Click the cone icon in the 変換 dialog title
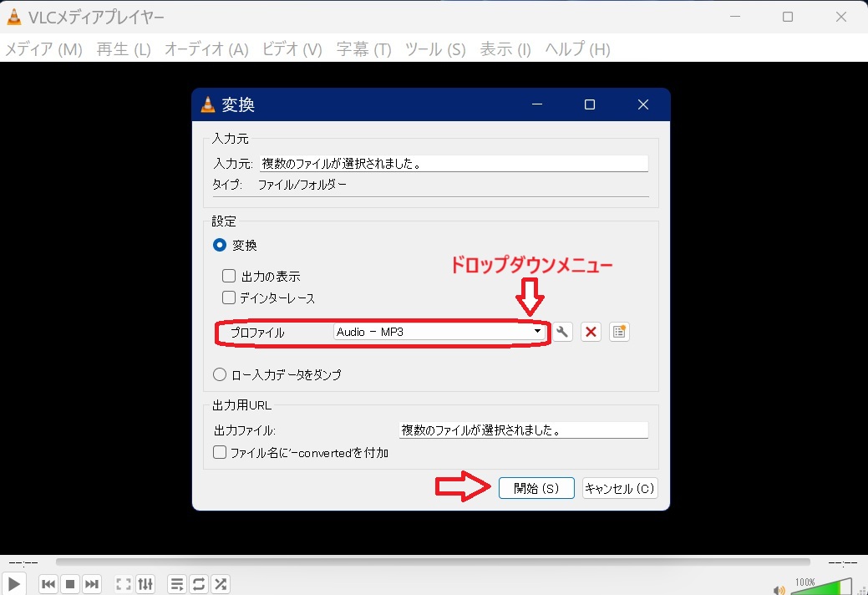This screenshot has height=595, width=868. (207, 104)
